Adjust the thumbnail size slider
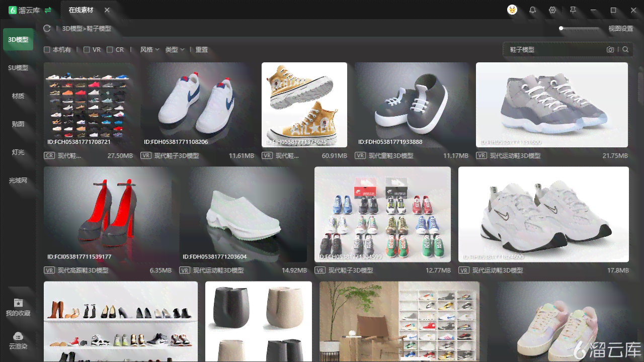644x362 pixels. (580, 29)
